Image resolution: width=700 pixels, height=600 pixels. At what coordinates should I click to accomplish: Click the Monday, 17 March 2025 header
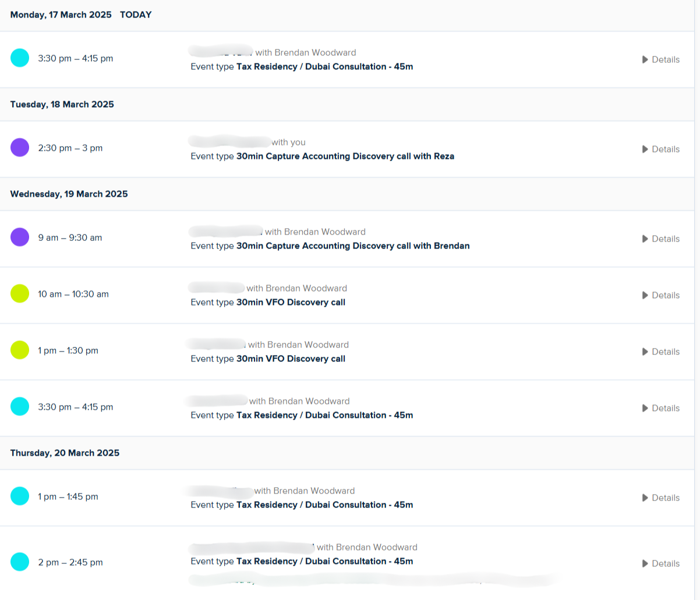[61, 15]
